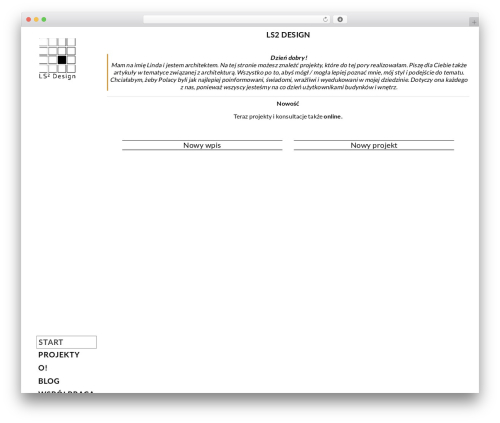Click the LS2 Design grid logo
Screen dimensions: 500x423
coord(57,59)
